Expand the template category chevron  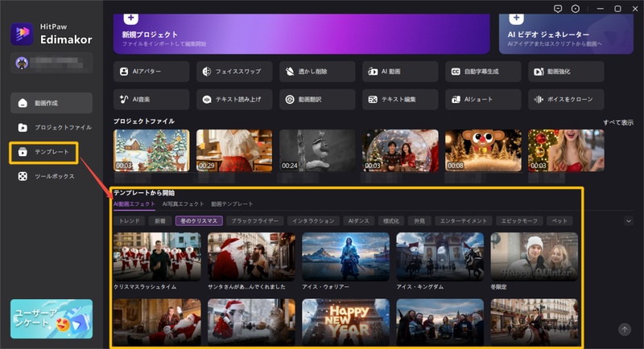[629, 221]
